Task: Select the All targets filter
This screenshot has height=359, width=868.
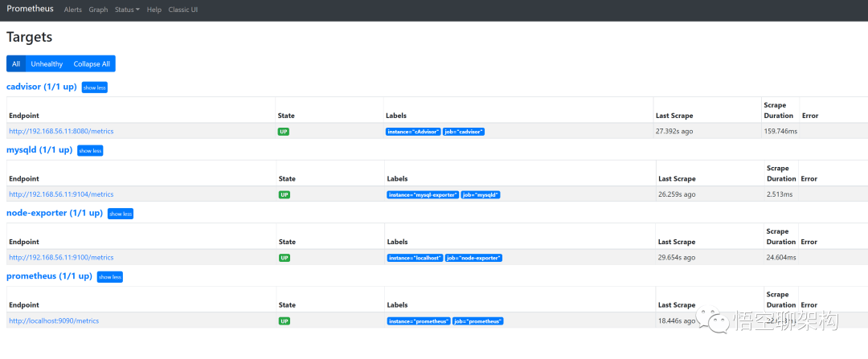Action: tap(16, 63)
